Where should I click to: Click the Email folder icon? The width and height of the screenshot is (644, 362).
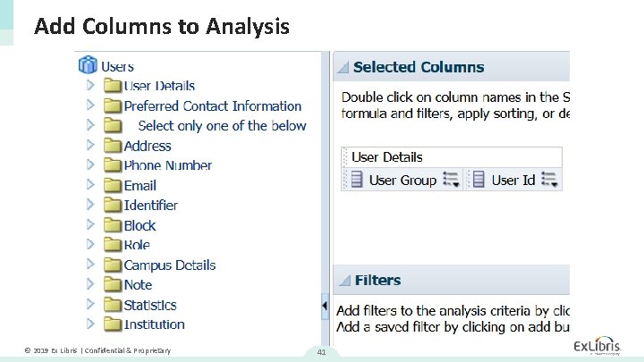(113, 185)
